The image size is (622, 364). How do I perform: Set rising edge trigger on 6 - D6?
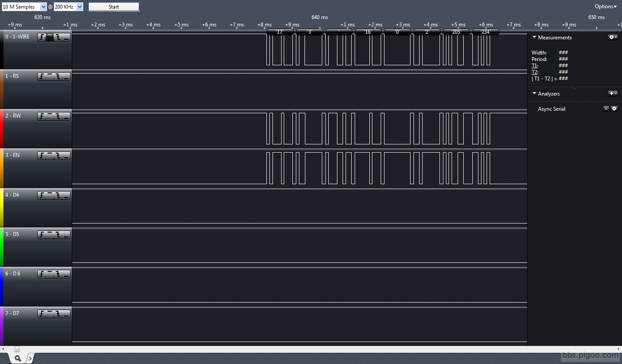(42, 274)
